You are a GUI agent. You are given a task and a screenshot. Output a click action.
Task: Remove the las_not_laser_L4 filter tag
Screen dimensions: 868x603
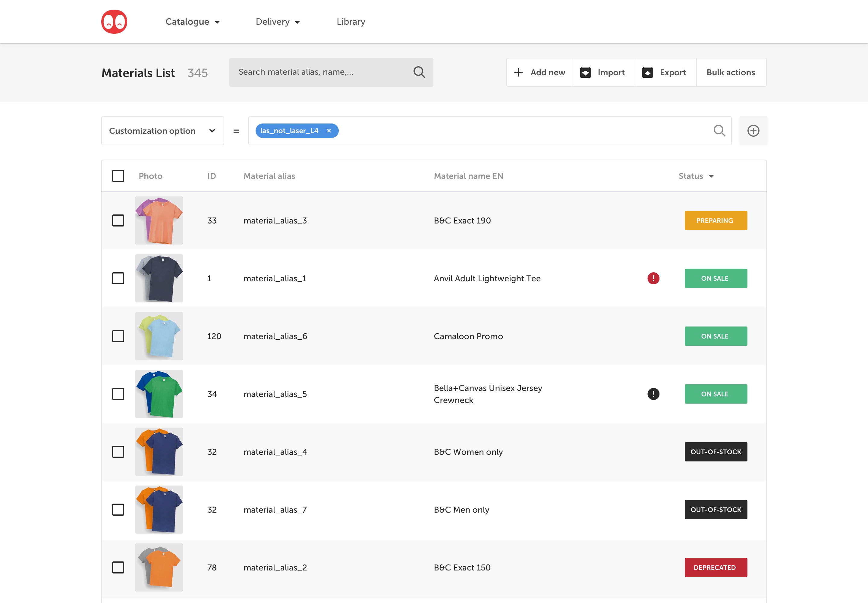[x=329, y=130]
